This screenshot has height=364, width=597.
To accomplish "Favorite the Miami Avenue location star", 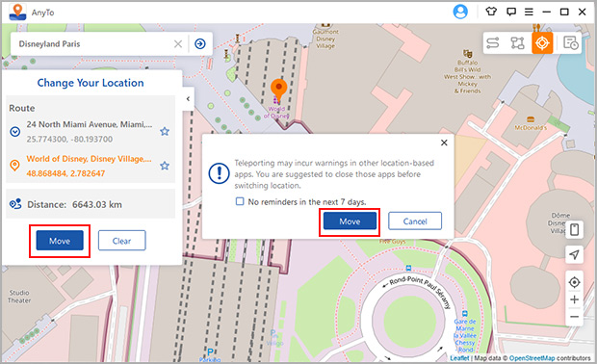I will pyautogui.click(x=165, y=131).
